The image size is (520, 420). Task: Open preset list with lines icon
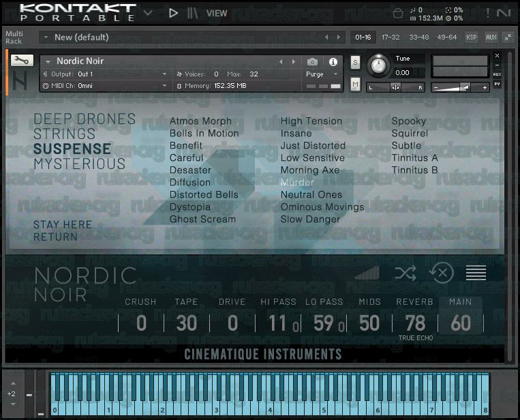click(x=476, y=273)
